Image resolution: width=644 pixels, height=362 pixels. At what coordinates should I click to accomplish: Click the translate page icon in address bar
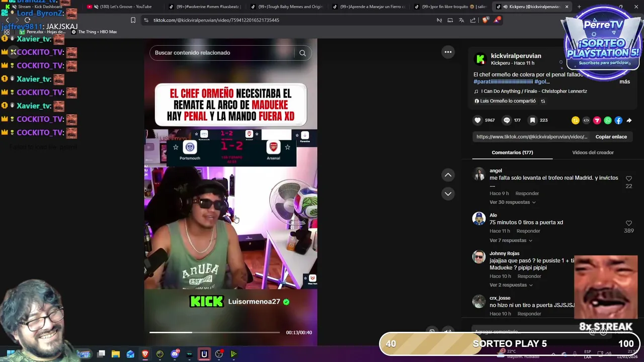[461, 20]
